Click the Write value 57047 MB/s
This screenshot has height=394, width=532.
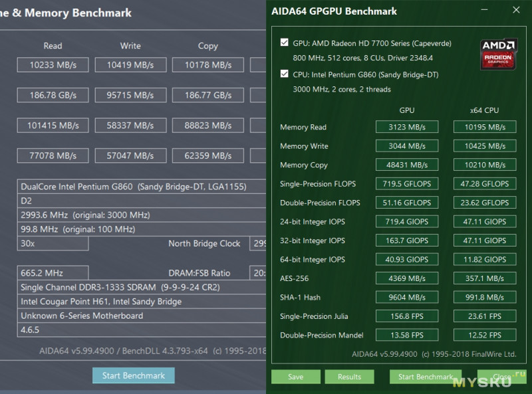coord(130,155)
